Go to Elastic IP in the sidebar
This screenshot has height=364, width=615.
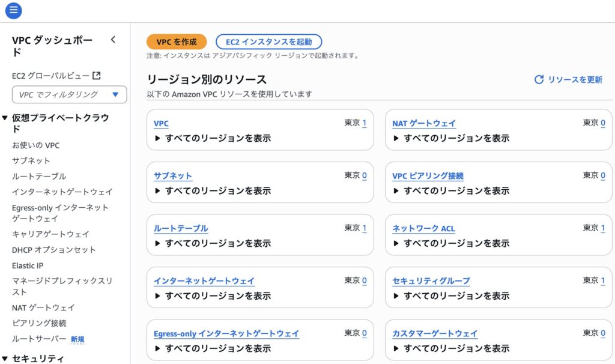click(x=28, y=265)
